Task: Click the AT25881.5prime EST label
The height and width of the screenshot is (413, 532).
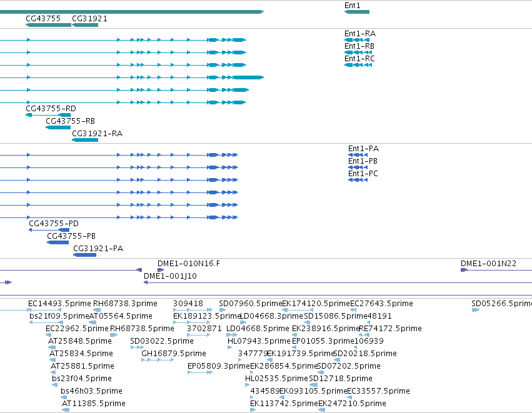Action: [x=83, y=366]
